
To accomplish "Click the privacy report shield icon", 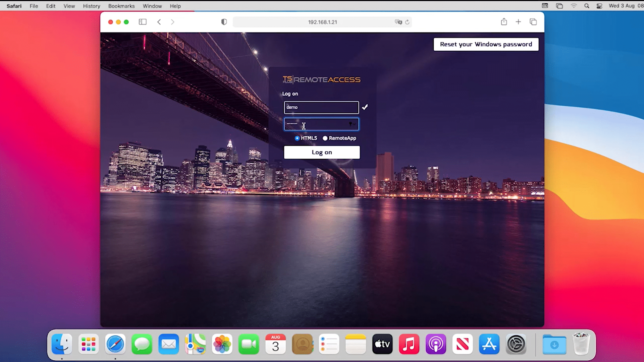I will [x=224, y=22].
